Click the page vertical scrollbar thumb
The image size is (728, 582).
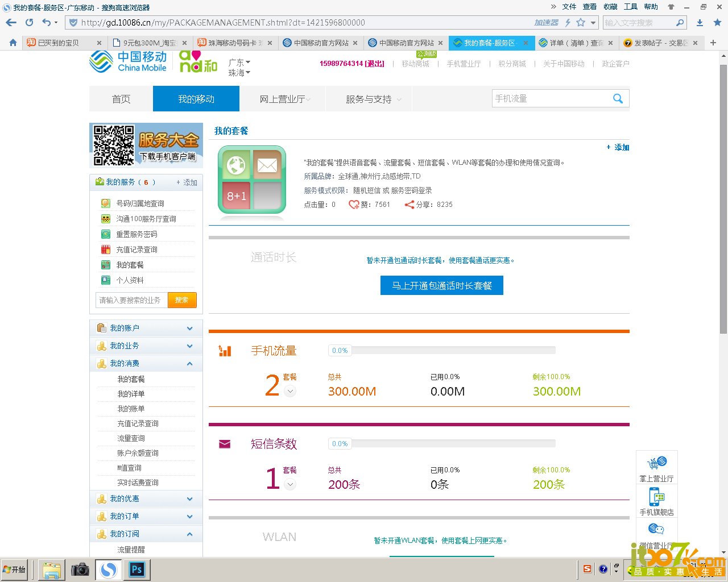[723, 199]
